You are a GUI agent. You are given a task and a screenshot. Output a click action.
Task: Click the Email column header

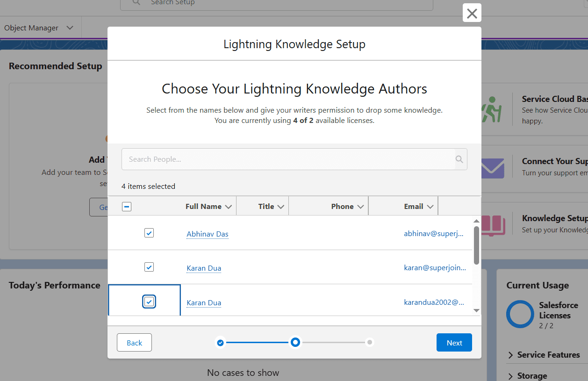(x=414, y=206)
